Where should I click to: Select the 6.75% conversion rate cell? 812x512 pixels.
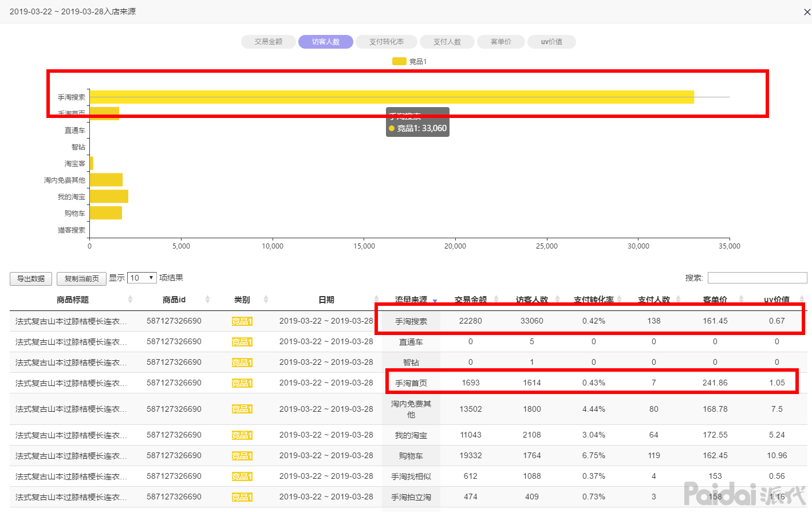pos(594,455)
